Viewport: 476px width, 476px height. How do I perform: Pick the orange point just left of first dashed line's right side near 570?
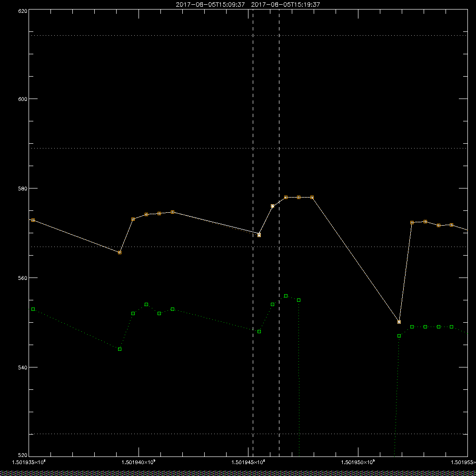259,235
